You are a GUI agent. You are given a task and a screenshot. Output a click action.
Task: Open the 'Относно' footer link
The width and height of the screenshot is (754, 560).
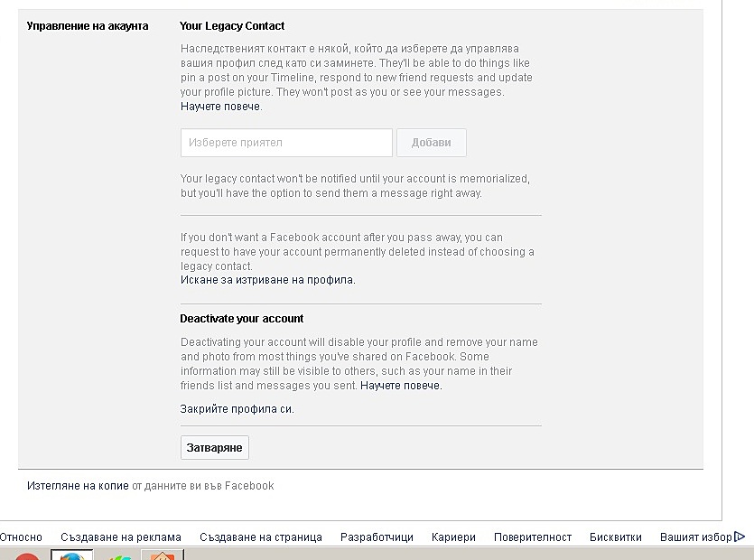click(x=21, y=537)
